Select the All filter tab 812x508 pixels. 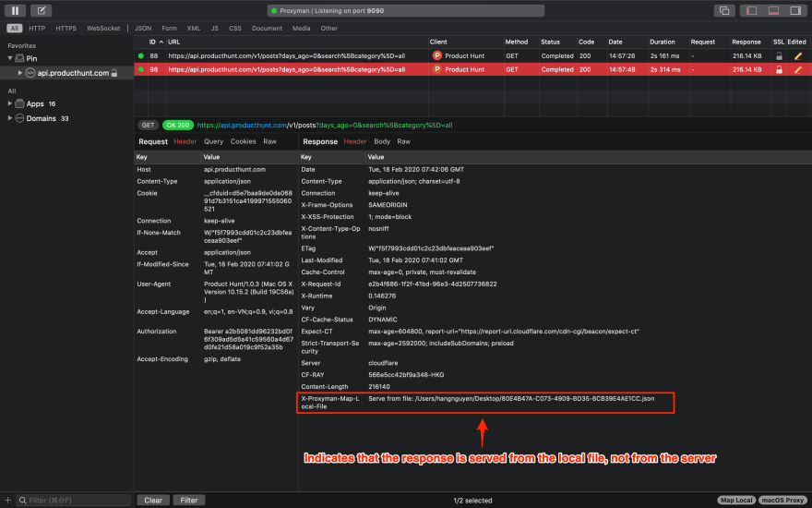(15, 28)
